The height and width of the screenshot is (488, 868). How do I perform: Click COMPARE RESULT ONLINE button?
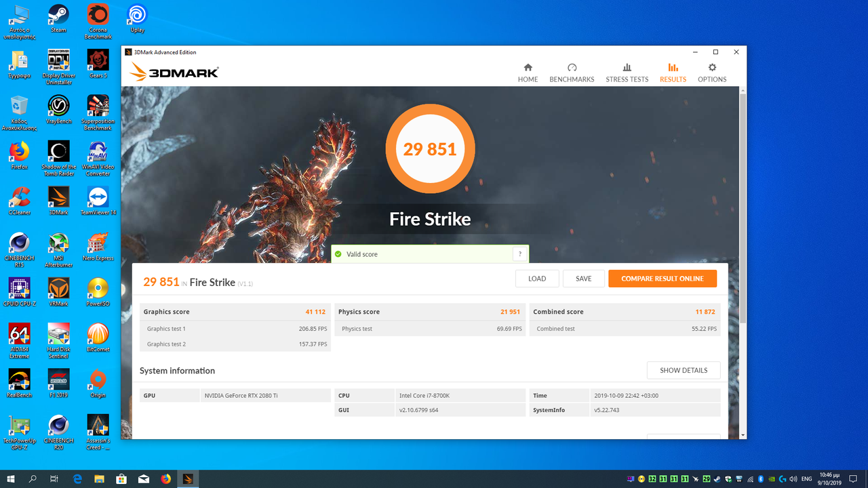tap(663, 279)
